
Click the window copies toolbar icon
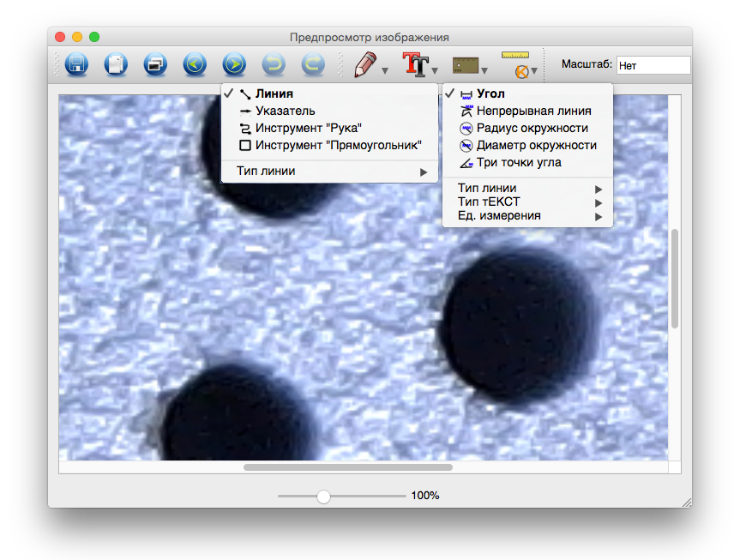pyautogui.click(x=155, y=63)
